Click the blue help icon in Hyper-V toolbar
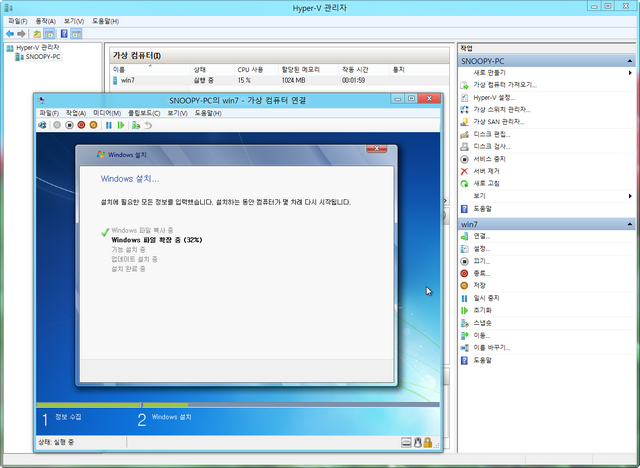Viewport: 640px width, 468px height. point(64,34)
